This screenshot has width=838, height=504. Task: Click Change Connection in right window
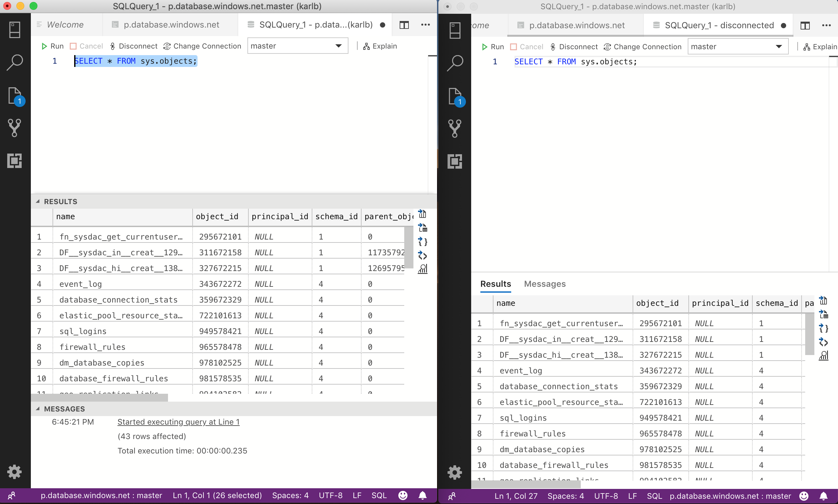point(642,47)
